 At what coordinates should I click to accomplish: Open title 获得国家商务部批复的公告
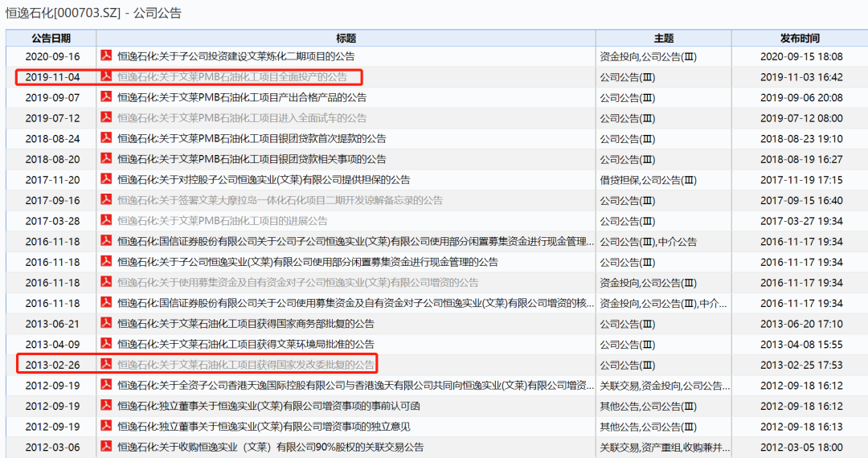[x=246, y=324]
